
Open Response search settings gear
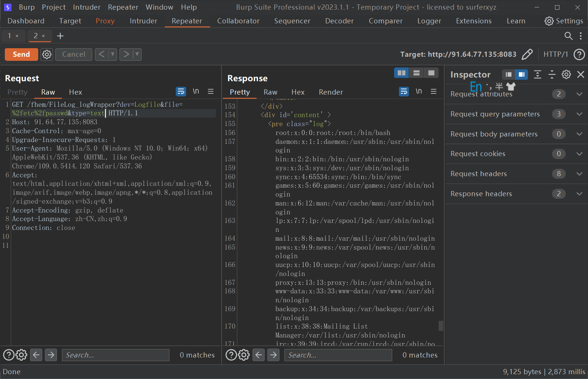click(244, 355)
